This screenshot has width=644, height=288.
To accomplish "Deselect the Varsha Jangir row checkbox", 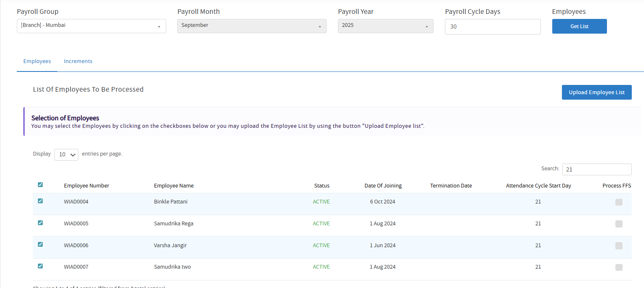I will pyautogui.click(x=40, y=244).
